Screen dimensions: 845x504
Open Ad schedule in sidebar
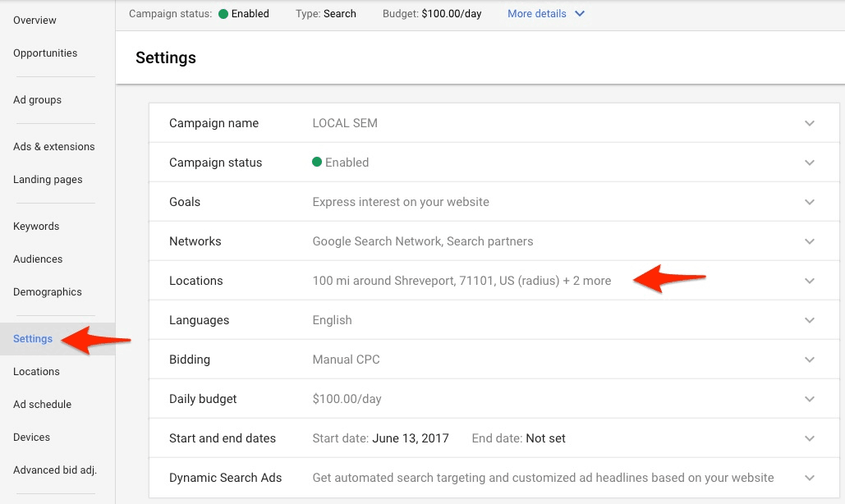(42, 405)
